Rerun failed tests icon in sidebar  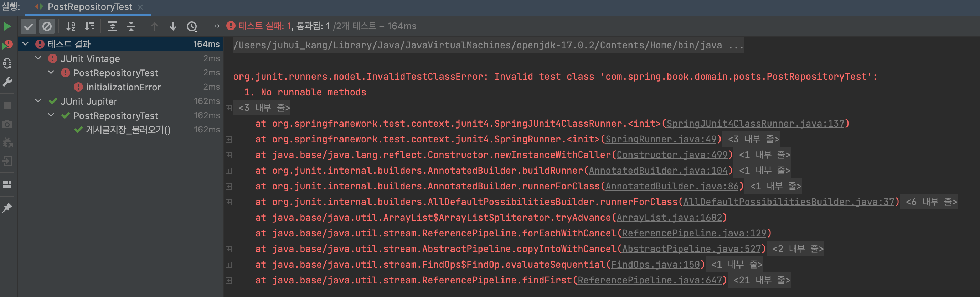tap(7, 45)
